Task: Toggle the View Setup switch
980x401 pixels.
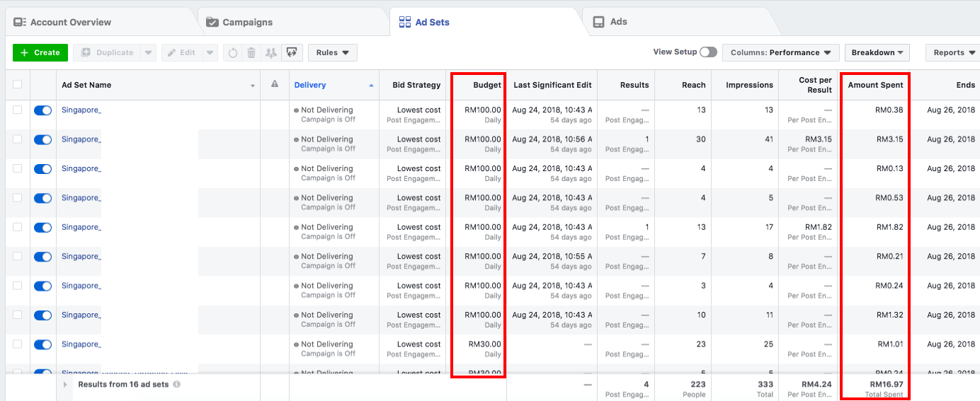Action: point(708,52)
